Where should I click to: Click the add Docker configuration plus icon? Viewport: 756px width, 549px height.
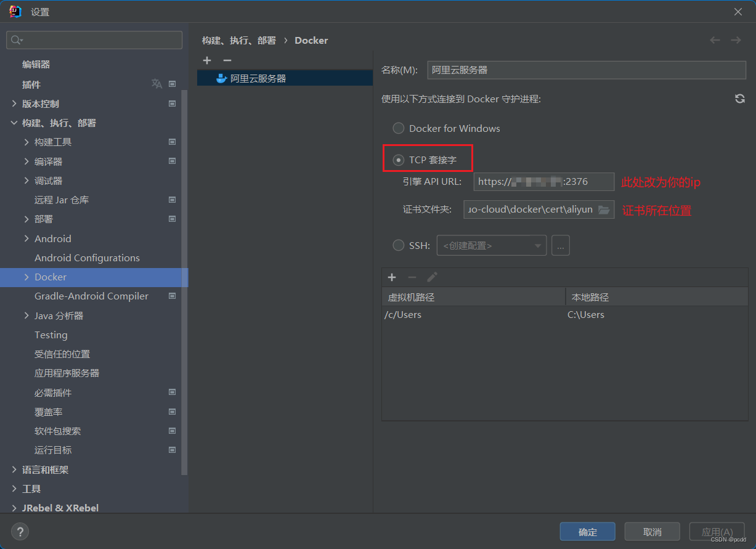point(207,60)
